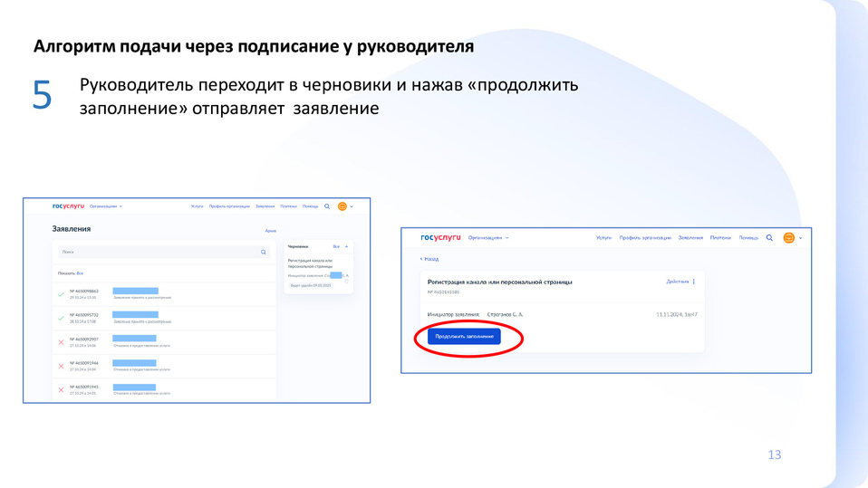Image resolution: width=868 pixels, height=488 pixels.
Task: Click the Назад back link
Action: pyautogui.click(x=429, y=259)
